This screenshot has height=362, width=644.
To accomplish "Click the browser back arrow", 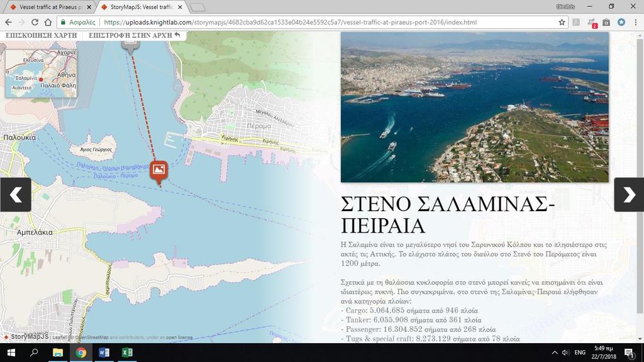I will tap(8, 22).
